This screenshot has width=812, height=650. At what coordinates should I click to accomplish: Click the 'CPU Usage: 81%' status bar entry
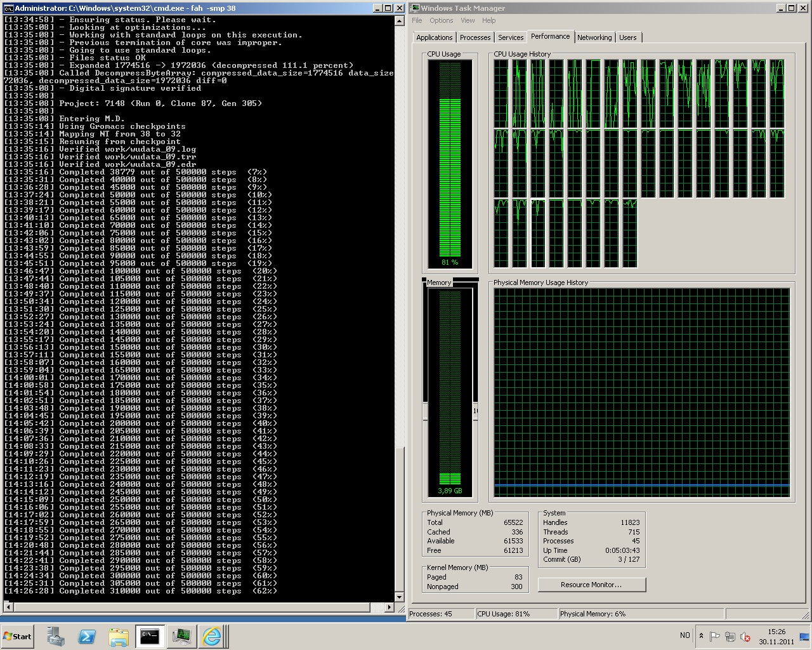(516, 614)
